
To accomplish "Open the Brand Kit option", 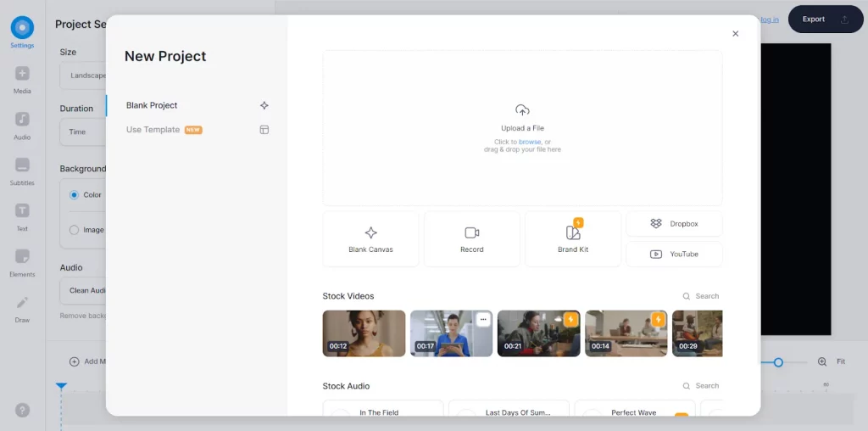I will pyautogui.click(x=573, y=239).
